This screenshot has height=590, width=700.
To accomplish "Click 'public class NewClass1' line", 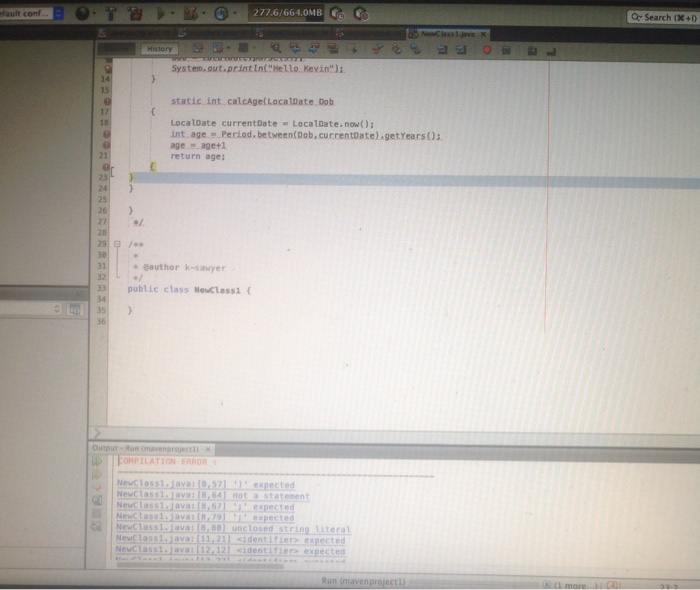I will tap(189, 290).
